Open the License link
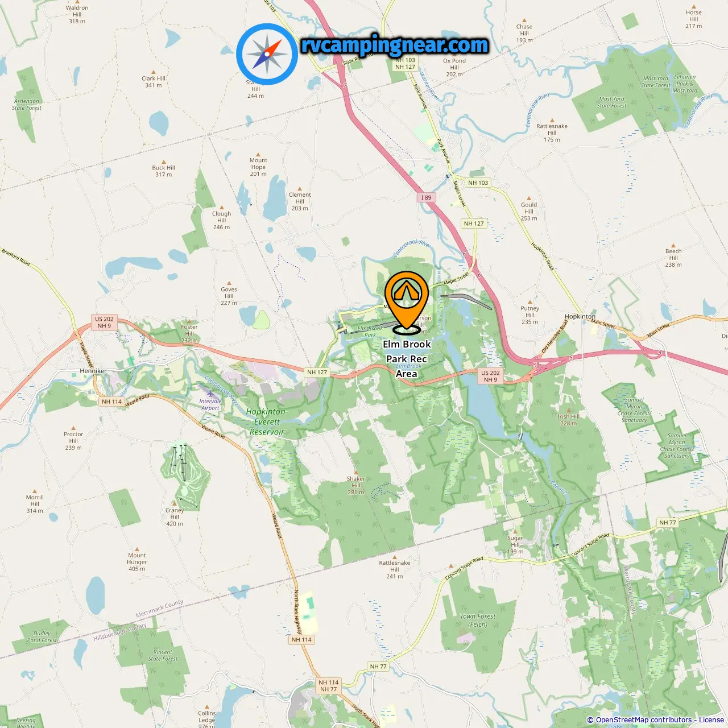Image resolution: width=728 pixels, height=728 pixels. tap(711, 720)
